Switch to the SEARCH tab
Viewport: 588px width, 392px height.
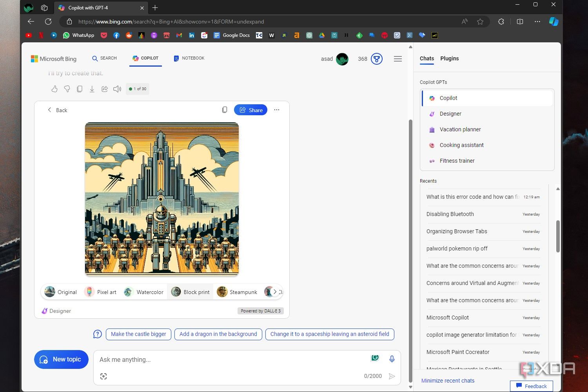(x=104, y=58)
